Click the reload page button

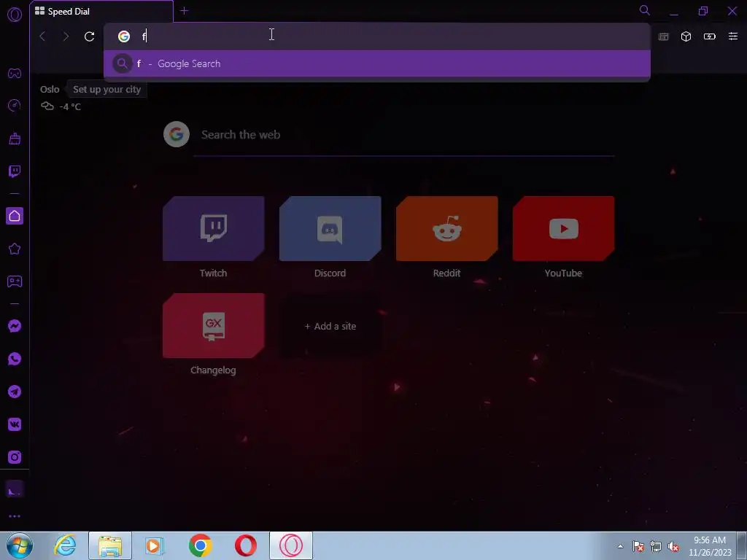click(x=89, y=36)
